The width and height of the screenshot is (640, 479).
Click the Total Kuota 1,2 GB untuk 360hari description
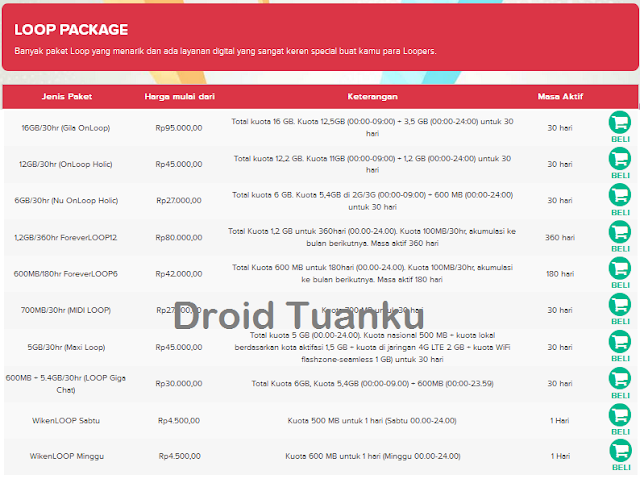[x=372, y=237]
